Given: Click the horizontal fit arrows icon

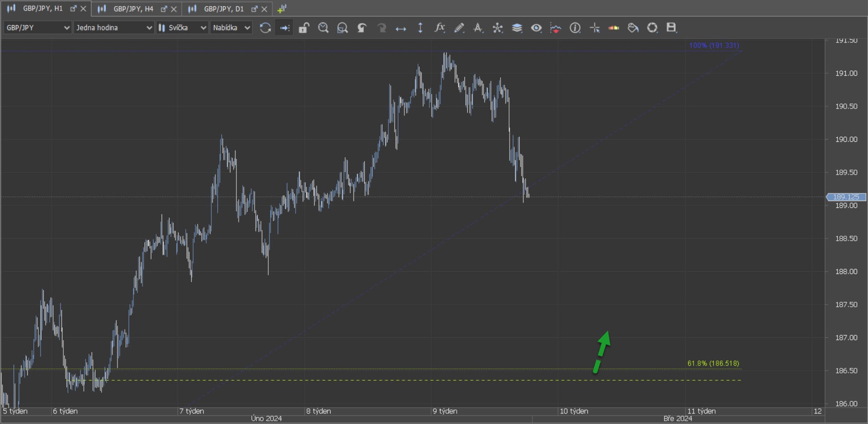Looking at the screenshot, I should point(401,28).
